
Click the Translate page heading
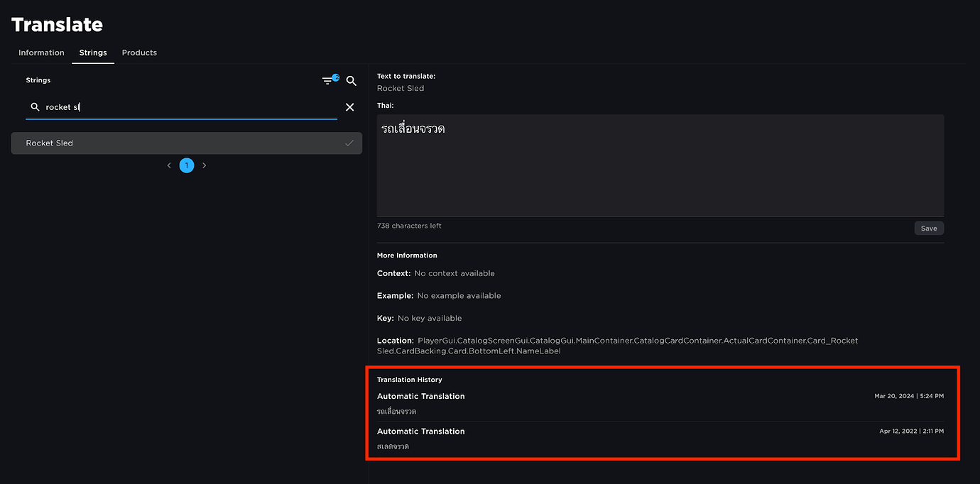(x=57, y=23)
